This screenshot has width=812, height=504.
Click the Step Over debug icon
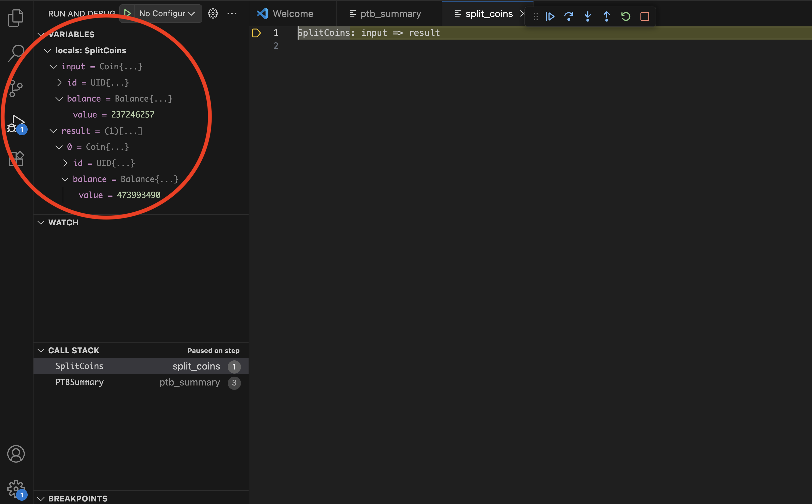[569, 16]
